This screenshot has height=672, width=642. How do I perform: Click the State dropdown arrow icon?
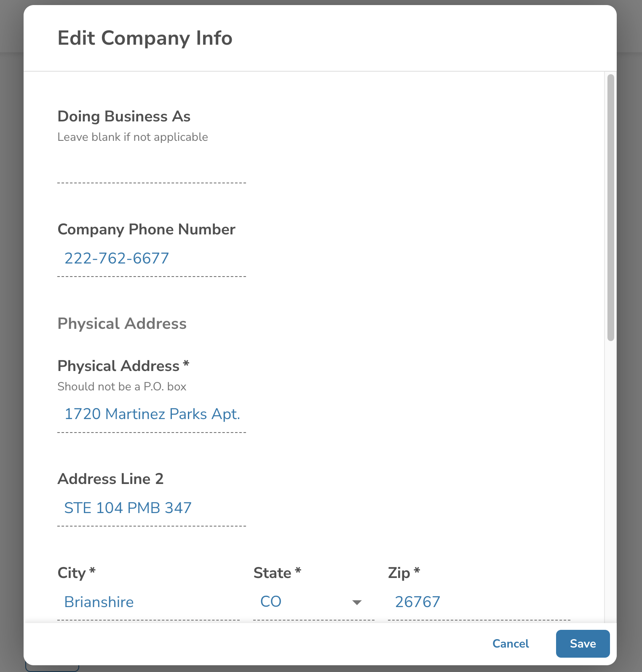point(357,602)
